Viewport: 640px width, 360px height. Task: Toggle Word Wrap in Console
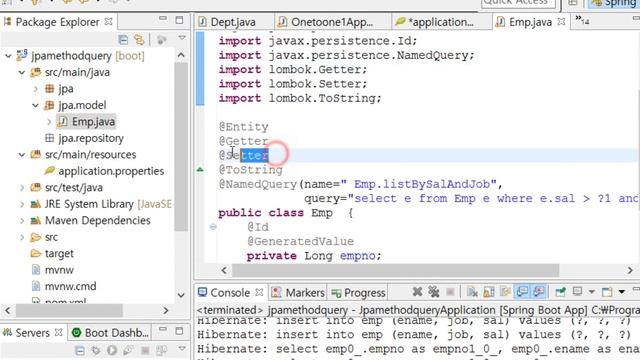click(x=505, y=292)
